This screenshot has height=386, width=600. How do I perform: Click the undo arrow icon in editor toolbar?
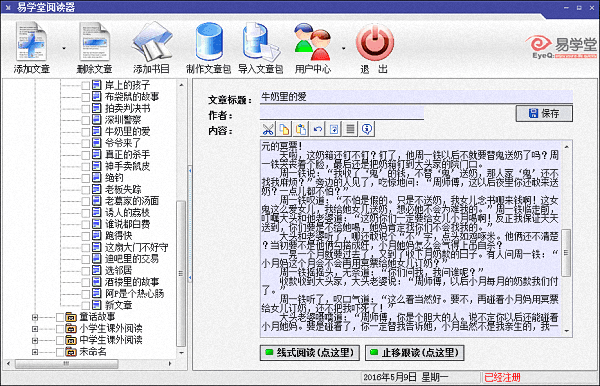point(317,129)
